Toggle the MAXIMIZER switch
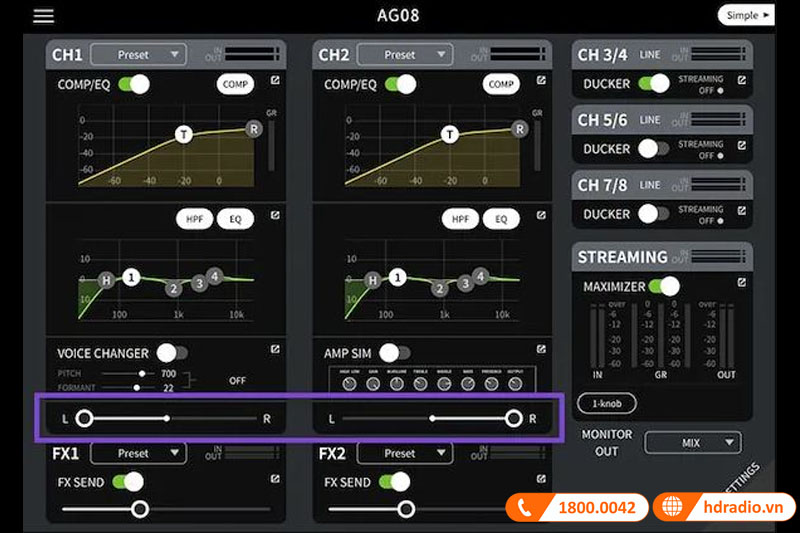 point(664,286)
